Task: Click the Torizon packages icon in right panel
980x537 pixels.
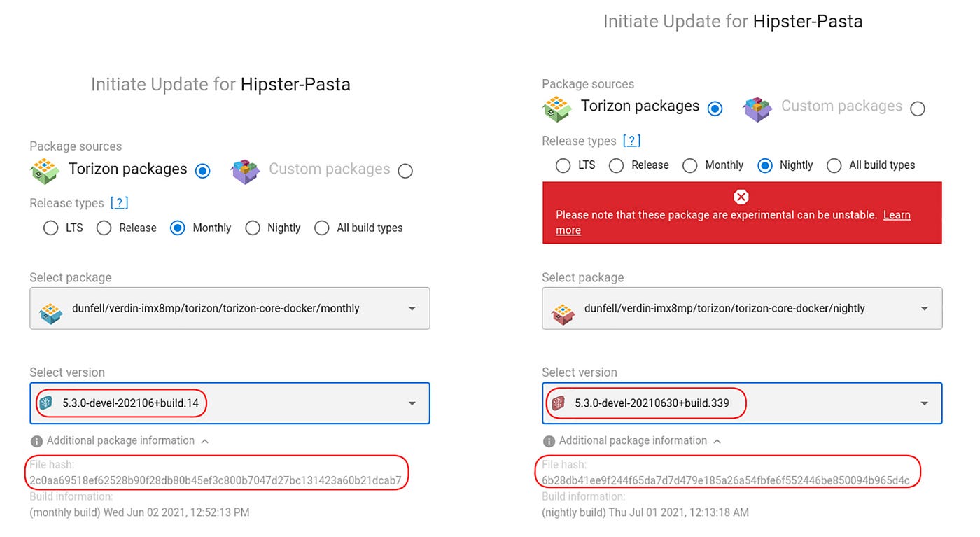Action: [x=556, y=108]
